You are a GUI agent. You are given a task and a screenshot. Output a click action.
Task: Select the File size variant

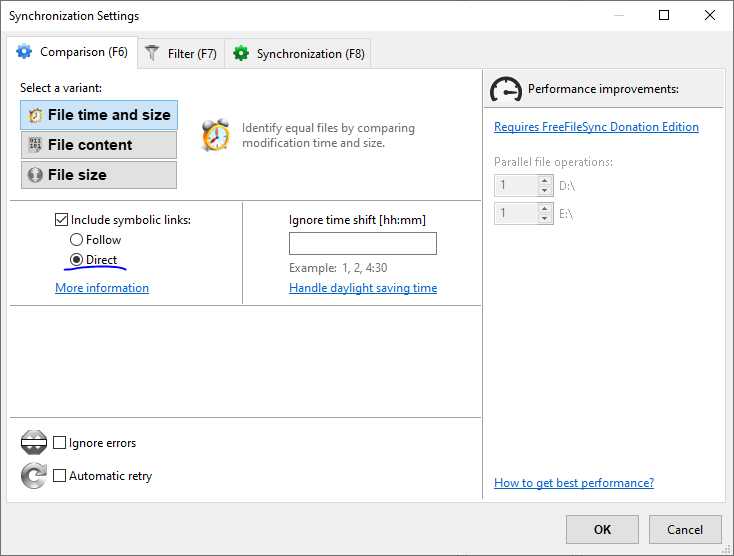(x=99, y=175)
